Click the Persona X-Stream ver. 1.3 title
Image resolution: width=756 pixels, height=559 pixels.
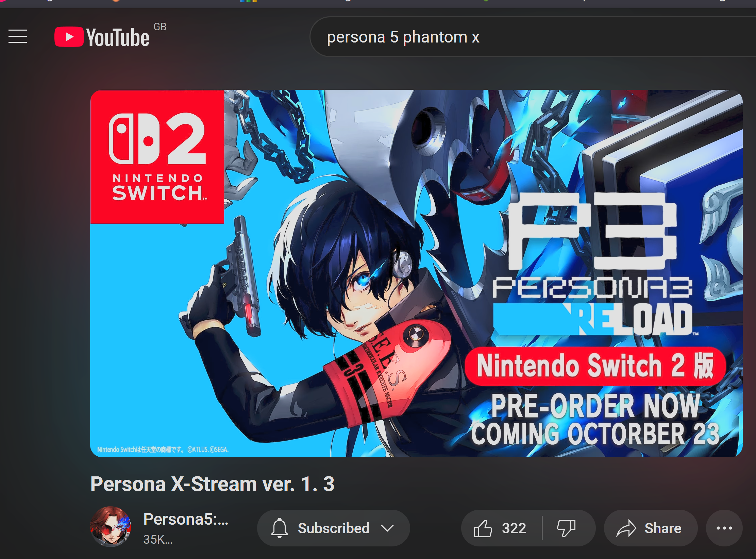pos(213,484)
